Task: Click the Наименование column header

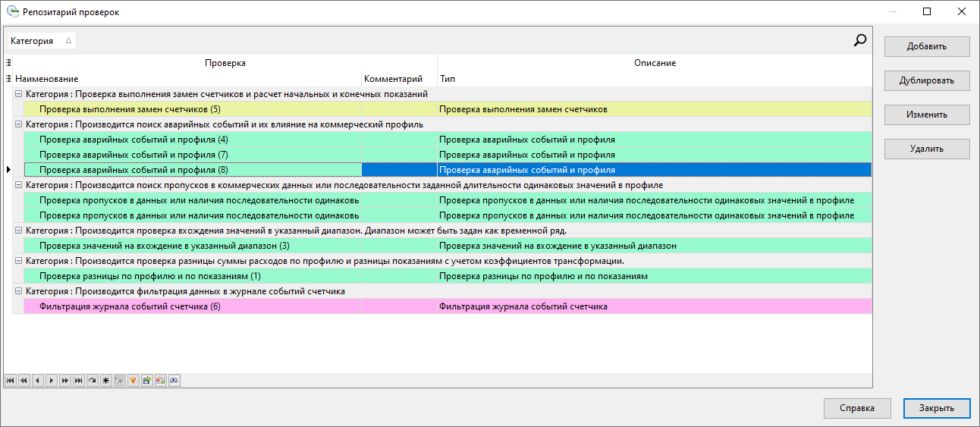Action: (x=46, y=79)
